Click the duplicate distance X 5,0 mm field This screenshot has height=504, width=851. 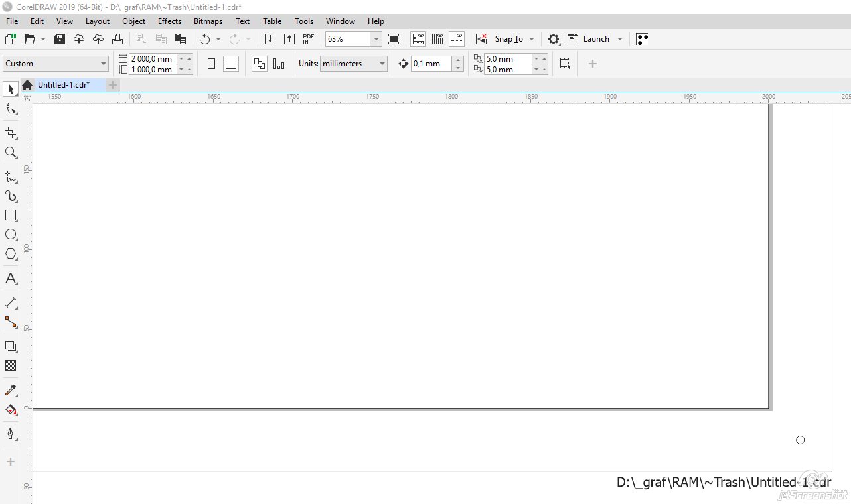coord(508,58)
